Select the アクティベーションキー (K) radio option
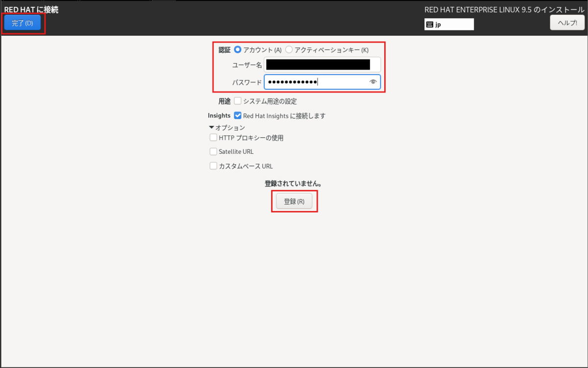Viewport: 588px width, 368px height. point(289,49)
